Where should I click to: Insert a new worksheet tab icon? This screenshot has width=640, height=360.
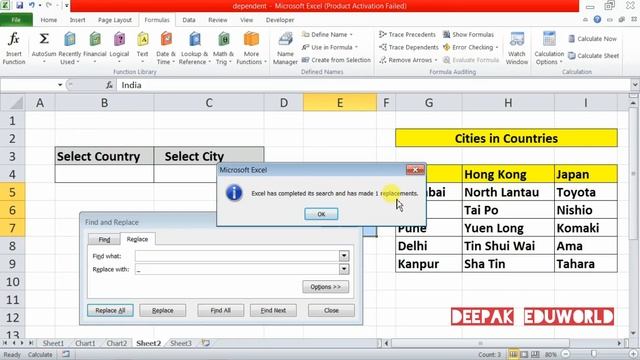206,343
